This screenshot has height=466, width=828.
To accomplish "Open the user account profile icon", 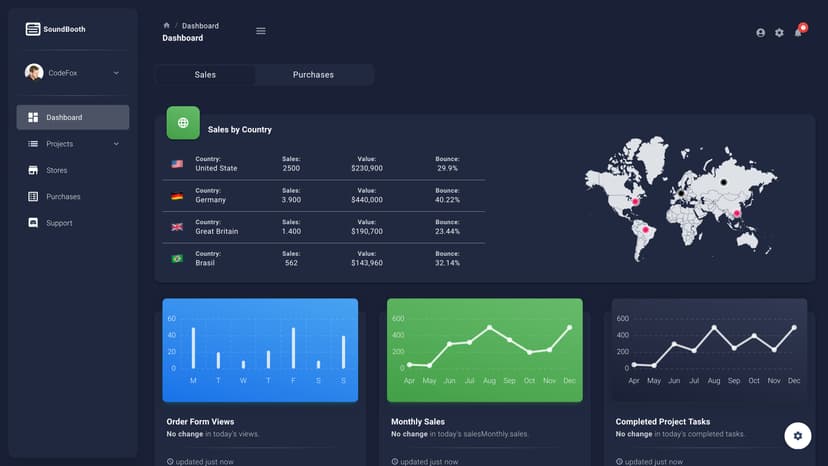I will pyautogui.click(x=760, y=33).
